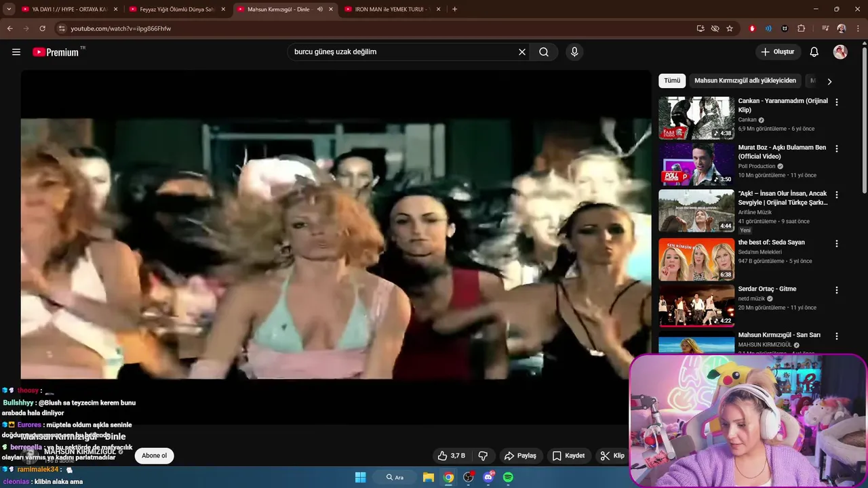The height and width of the screenshot is (488, 868).
Task: Open Windows Start menu
Action: pyautogui.click(x=361, y=477)
